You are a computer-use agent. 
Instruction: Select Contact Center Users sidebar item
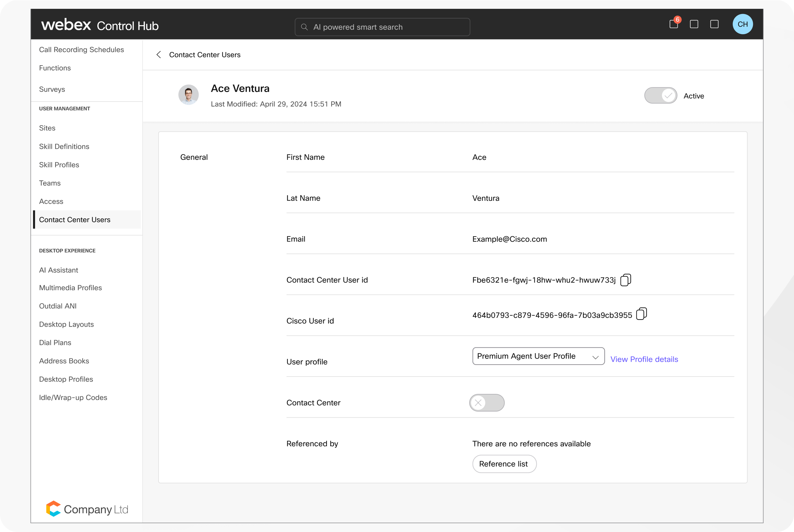tap(87, 219)
